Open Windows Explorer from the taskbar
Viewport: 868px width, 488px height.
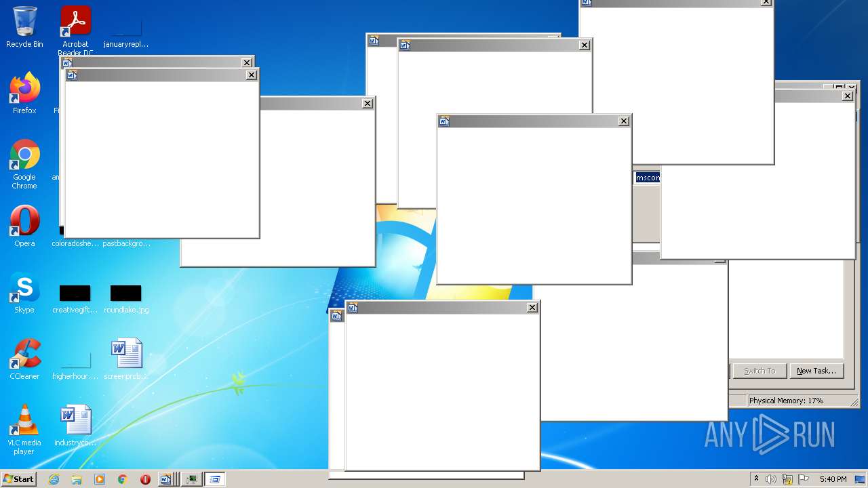click(x=77, y=479)
